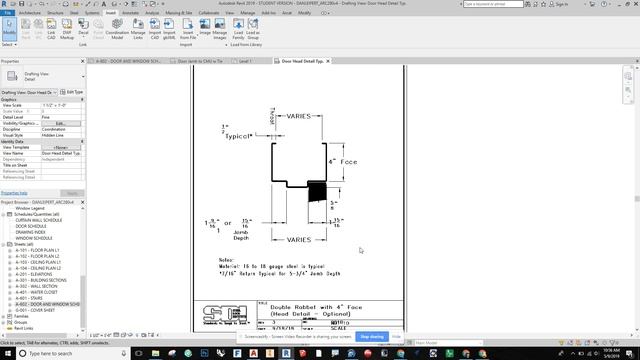Click the Load Family button
The image size is (640, 360).
pos(238,29)
